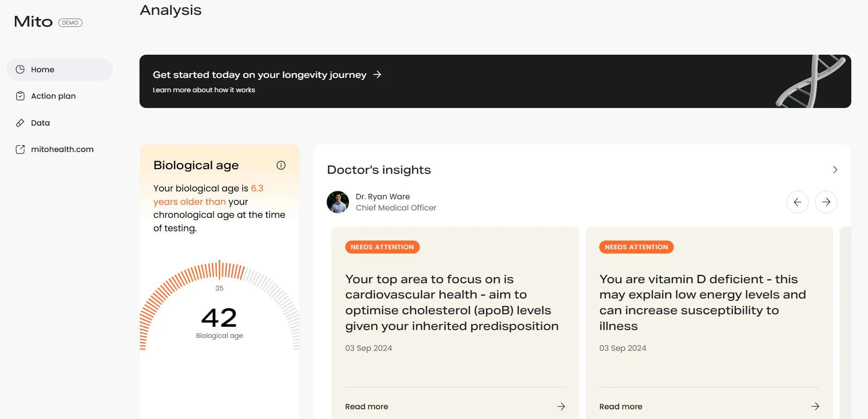Click Dr. Ryan Ware's profile photo
This screenshot has width=868, height=419.
(x=338, y=202)
